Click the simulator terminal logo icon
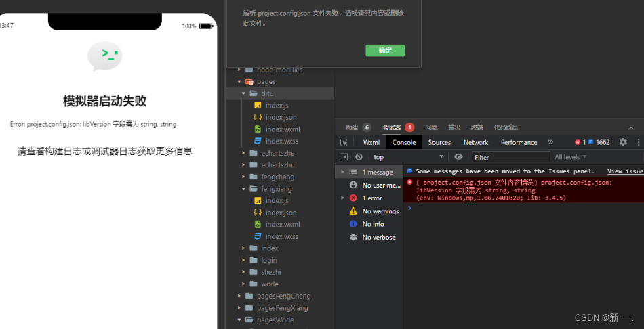This screenshot has height=329, width=644. tap(104, 56)
